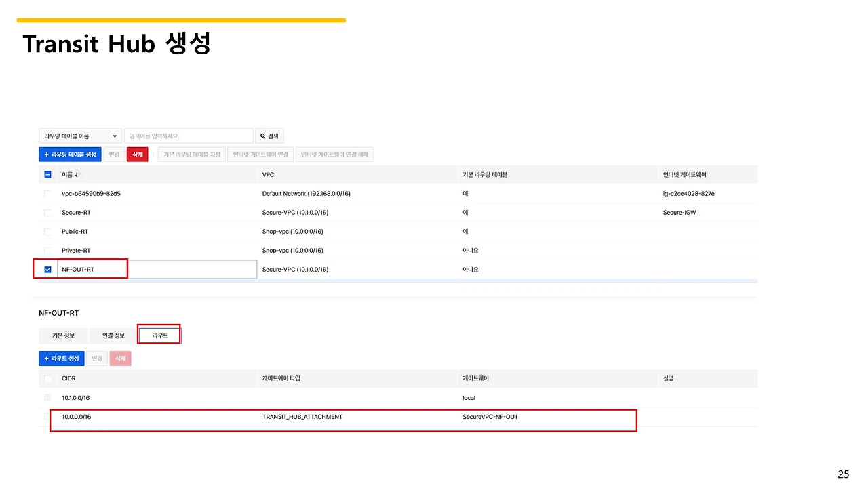
Task: Click the 검색어를 입력하세요 search input field
Action: pos(189,136)
